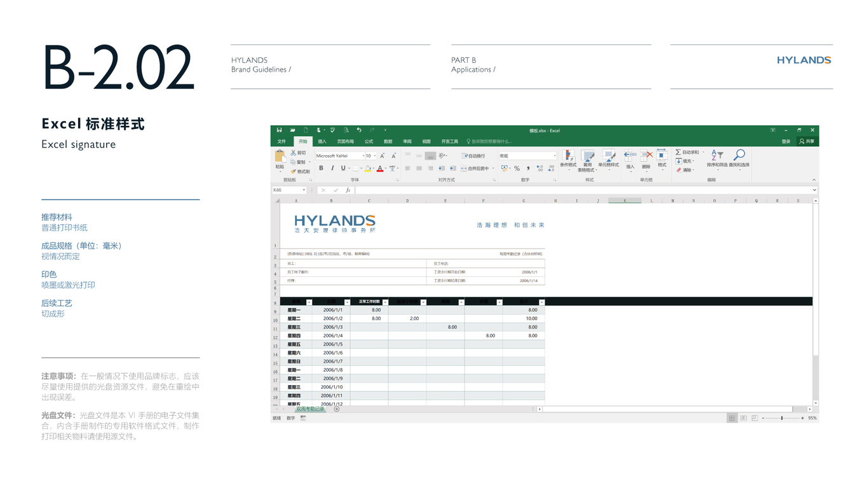Switch to the Data (数据) tab
This screenshot has height=488, width=868.
point(388,142)
